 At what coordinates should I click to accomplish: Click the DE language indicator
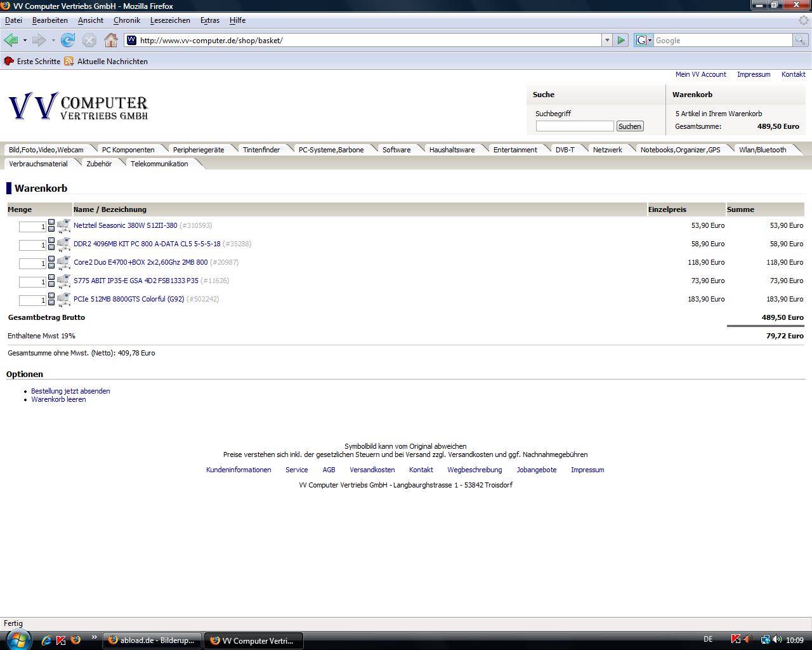(708, 639)
